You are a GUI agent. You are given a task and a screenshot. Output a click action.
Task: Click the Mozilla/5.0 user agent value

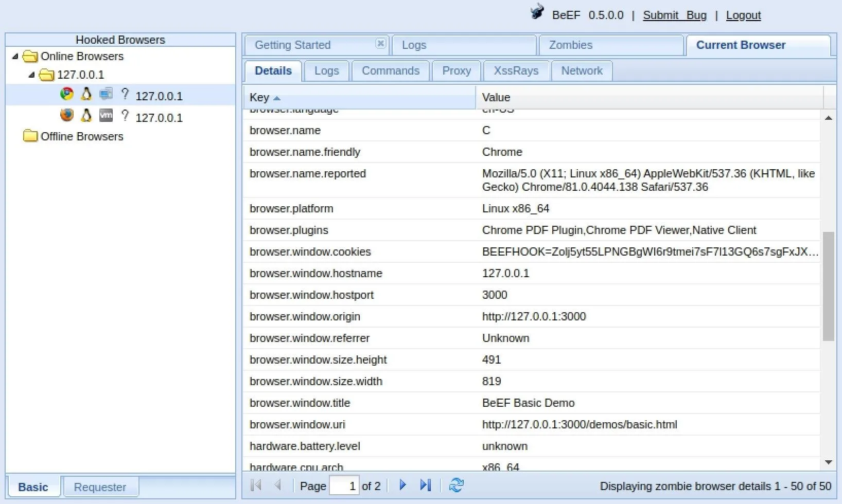pos(648,180)
